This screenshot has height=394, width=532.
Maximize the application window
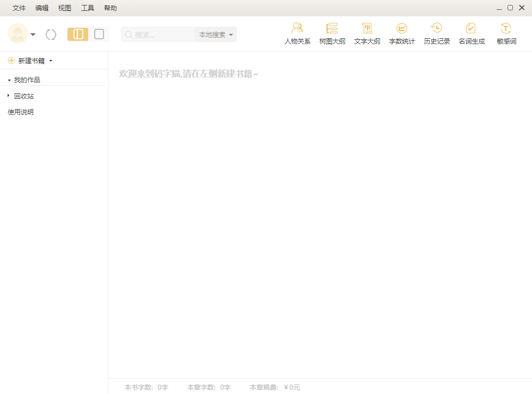coord(510,8)
